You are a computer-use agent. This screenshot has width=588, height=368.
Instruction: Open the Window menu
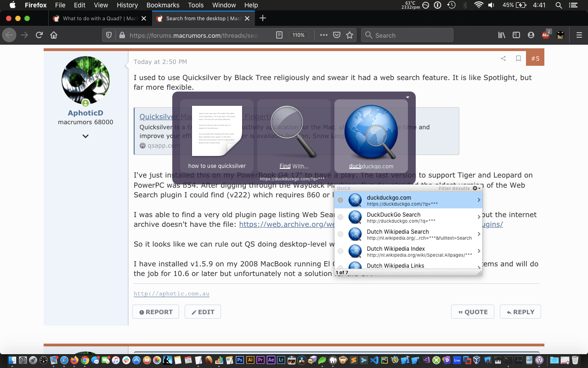pyautogui.click(x=224, y=5)
